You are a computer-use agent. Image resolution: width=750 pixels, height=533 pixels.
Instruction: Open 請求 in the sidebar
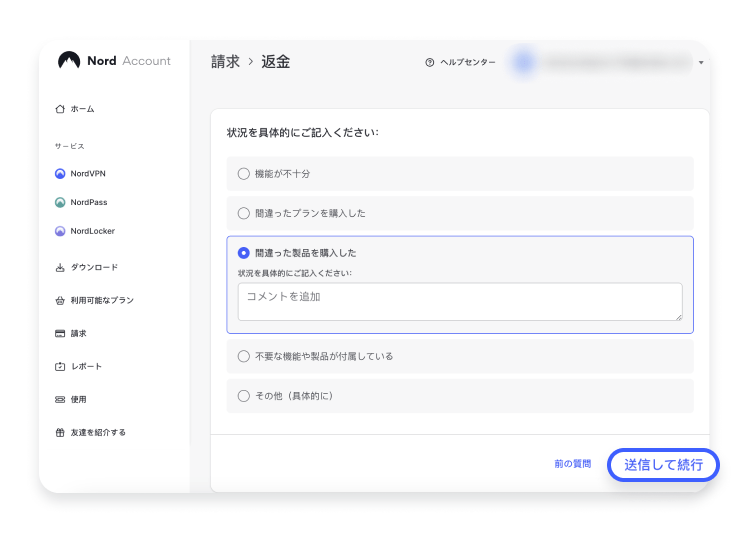[78, 333]
